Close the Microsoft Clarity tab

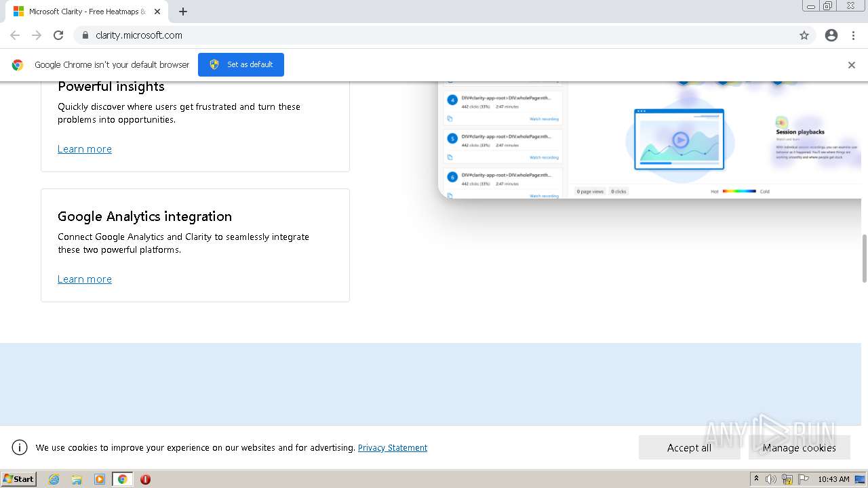point(157,12)
